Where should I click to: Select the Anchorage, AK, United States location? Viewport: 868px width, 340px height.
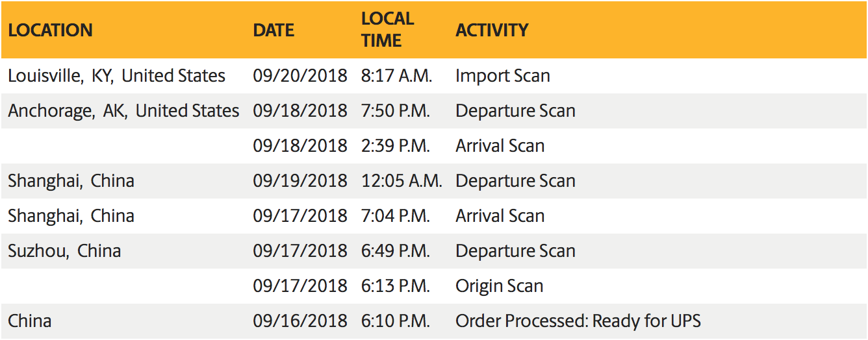[x=123, y=111]
